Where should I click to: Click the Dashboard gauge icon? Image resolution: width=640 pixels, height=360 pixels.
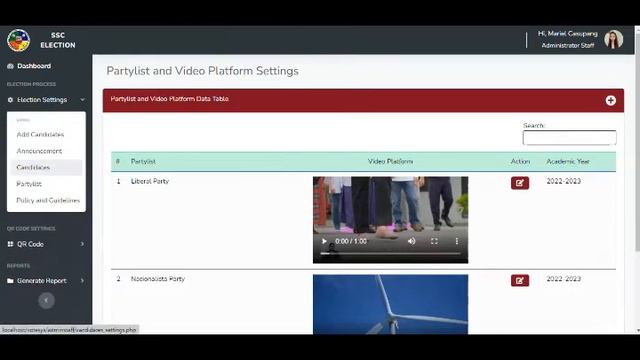pos(10,66)
